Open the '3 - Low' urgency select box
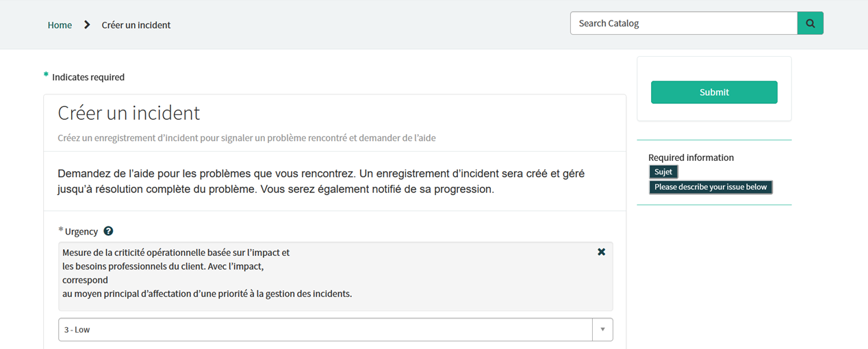Image resolution: width=868 pixels, height=349 pixels. (325, 330)
